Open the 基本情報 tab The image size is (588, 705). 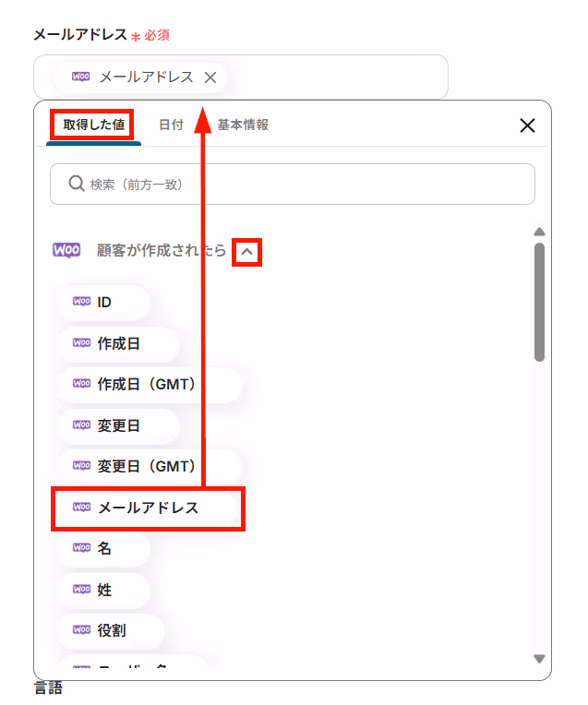(243, 125)
